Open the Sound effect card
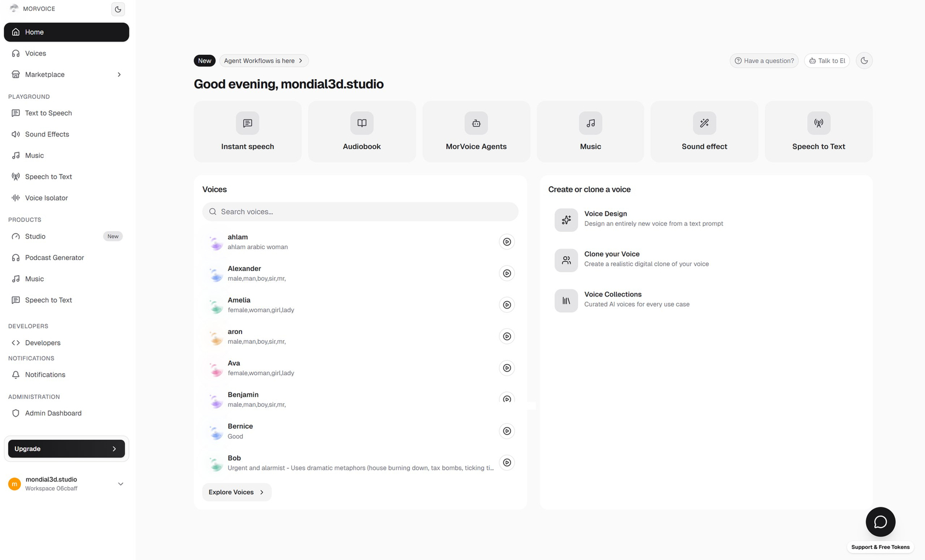Image resolution: width=925 pixels, height=560 pixels. pos(704,132)
